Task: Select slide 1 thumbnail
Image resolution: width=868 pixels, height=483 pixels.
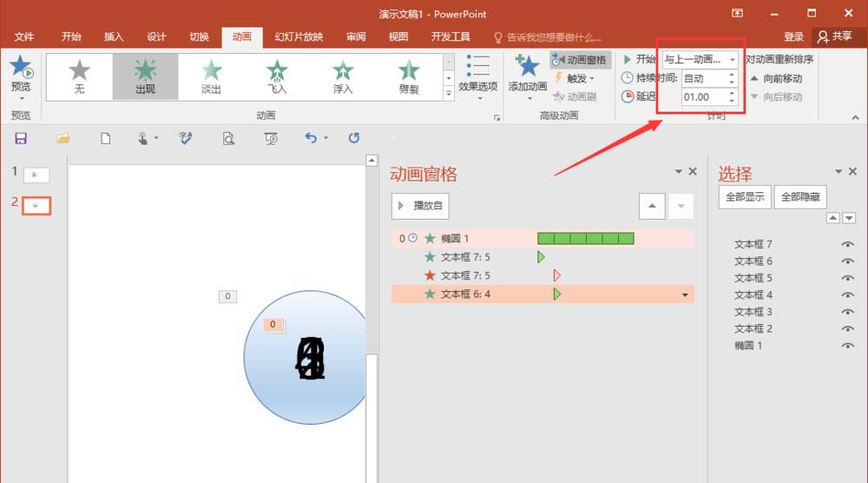Action: (x=36, y=175)
